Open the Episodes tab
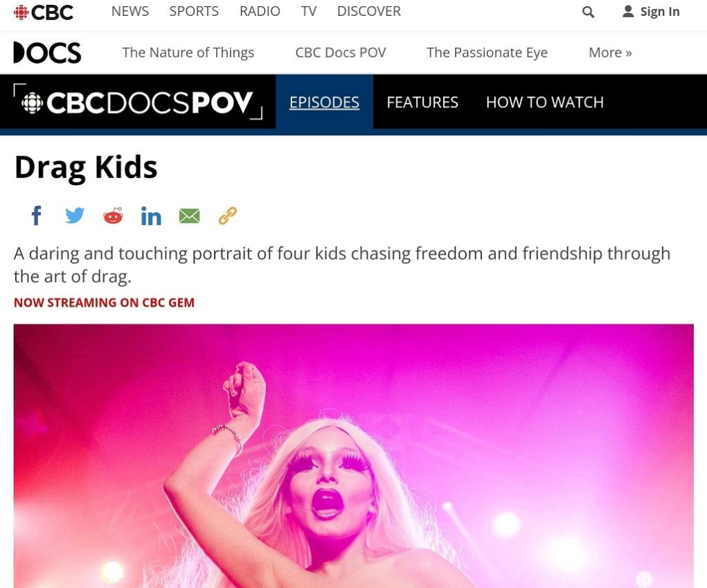707x588 pixels. pyautogui.click(x=324, y=103)
